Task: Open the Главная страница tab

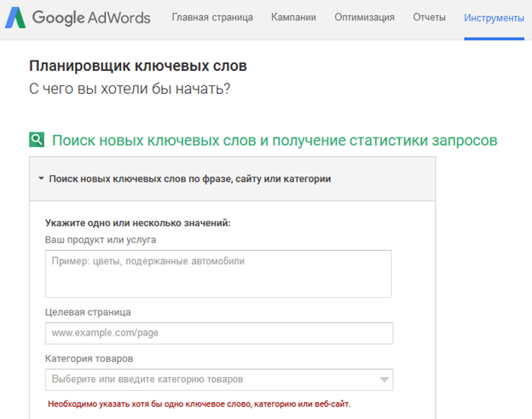Action: pos(212,17)
